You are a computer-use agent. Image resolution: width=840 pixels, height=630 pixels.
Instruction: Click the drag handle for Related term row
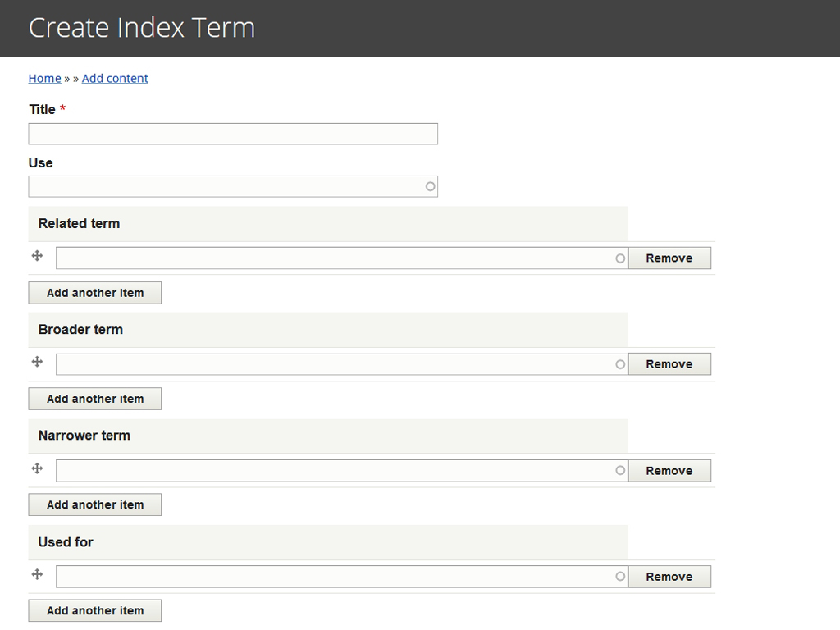click(38, 255)
